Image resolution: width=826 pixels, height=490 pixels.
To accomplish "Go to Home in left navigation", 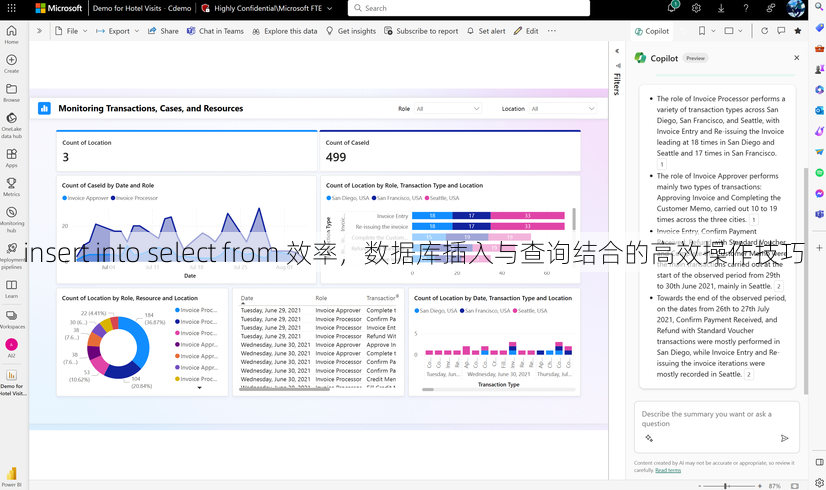I will 12,35.
